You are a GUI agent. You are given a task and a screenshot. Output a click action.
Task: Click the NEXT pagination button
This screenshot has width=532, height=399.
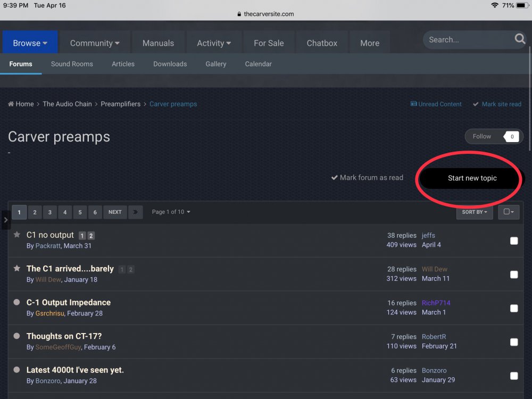(115, 212)
